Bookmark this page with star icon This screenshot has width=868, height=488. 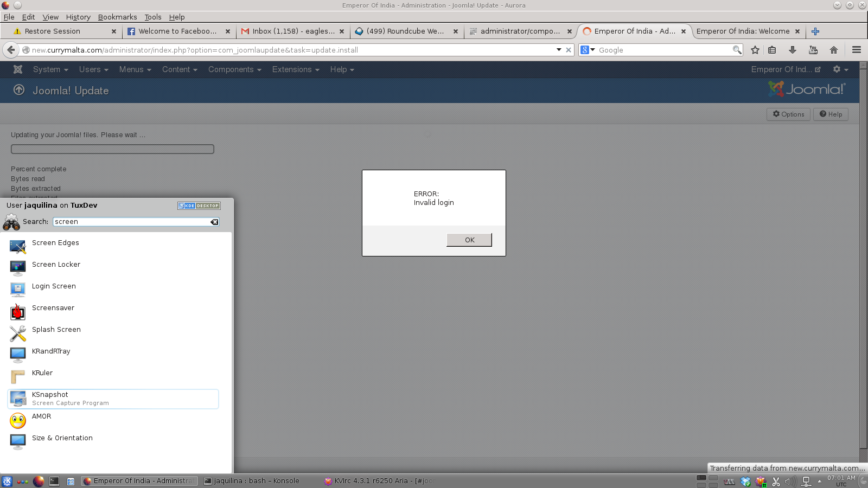755,50
